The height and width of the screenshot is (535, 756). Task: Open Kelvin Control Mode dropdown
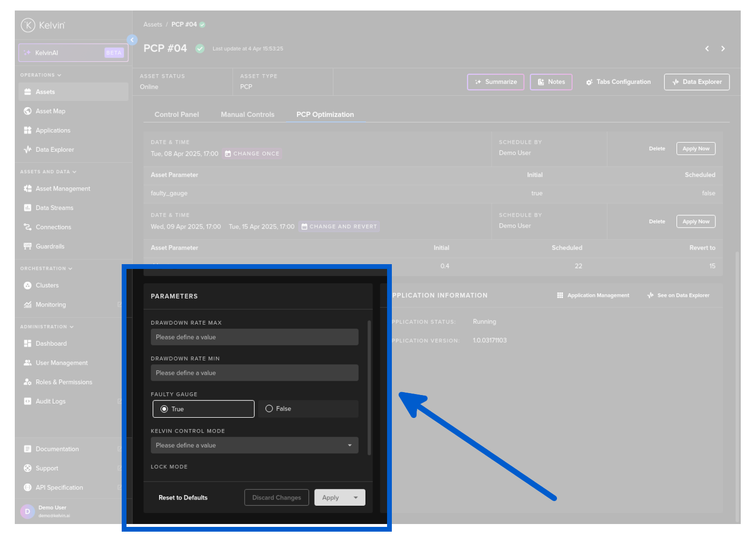click(x=254, y=445)
